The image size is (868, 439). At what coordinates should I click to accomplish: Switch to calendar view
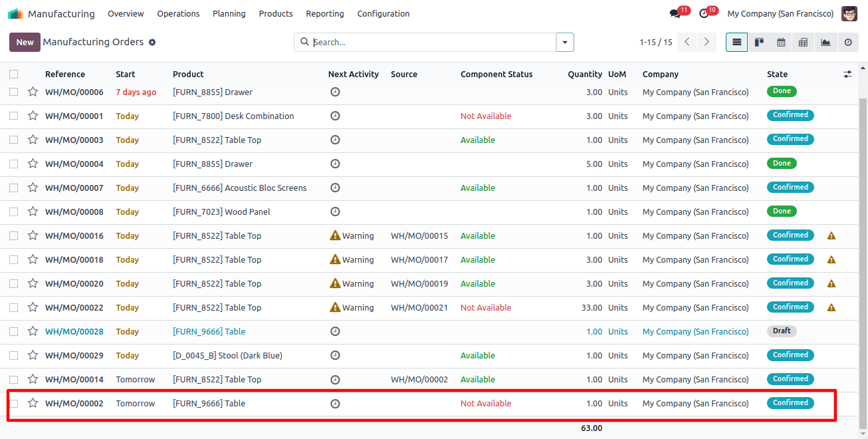point(781,42)
